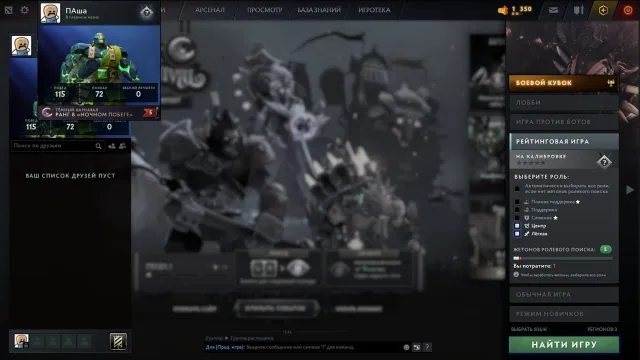Open the regions selector
The width and height of the screenshot is (640, 360).
(x=602, y=329)
